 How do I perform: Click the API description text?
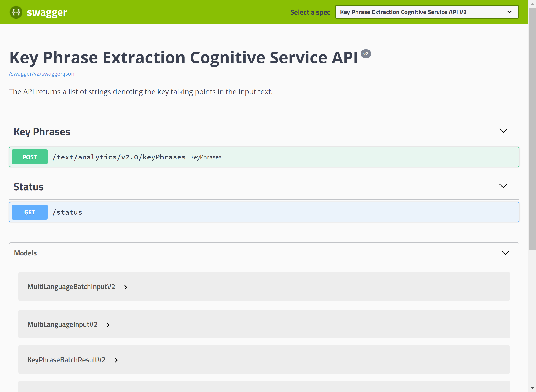141,91
